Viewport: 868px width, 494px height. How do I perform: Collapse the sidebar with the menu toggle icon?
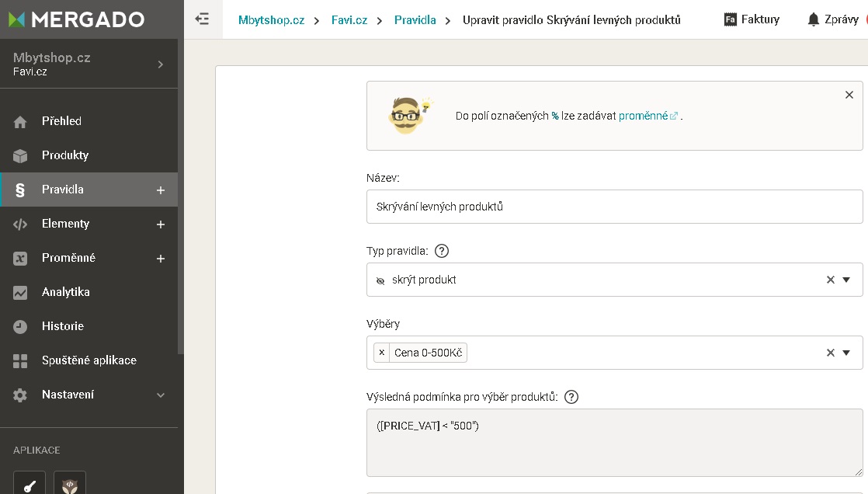pos(202,19)
